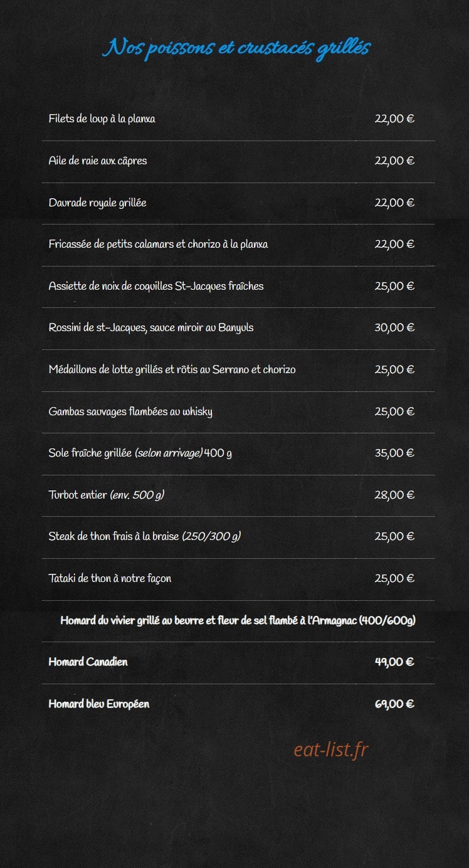Choose Steak de thon frais à la braise
This screenshot has height=868, width=469.
(145, 536)
